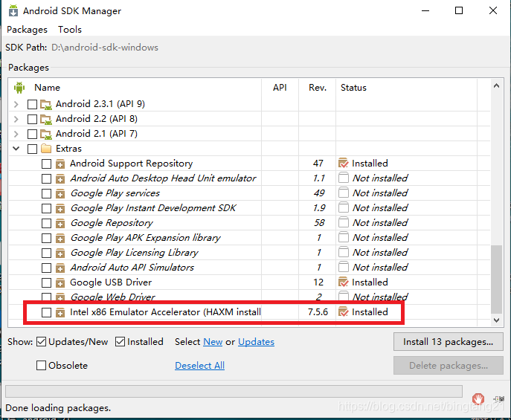Click the loading progress bar

(234, 391)
